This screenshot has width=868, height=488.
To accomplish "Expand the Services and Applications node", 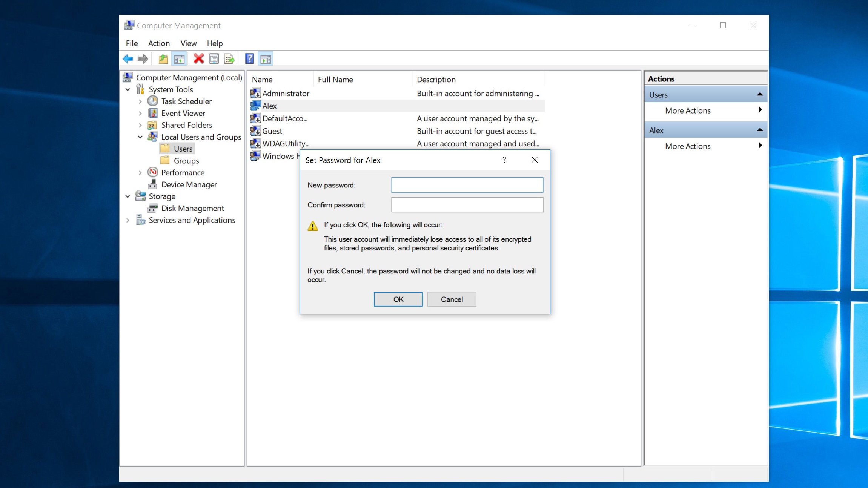I will coord(128,220).
